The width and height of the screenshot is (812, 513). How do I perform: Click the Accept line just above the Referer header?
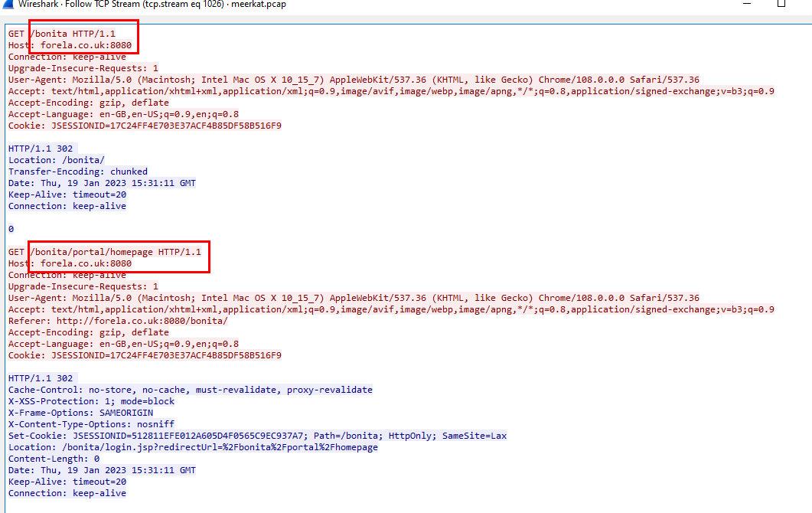(x=391, y=309)
